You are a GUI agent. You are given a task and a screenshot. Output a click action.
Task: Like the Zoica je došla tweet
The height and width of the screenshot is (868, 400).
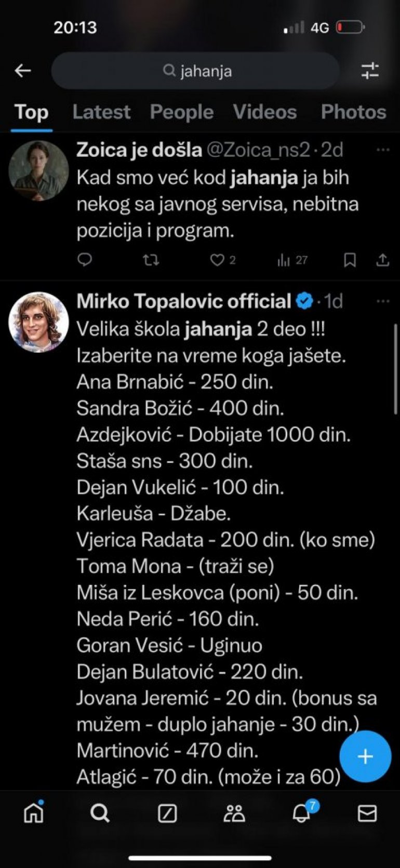[x=217, y=260]
